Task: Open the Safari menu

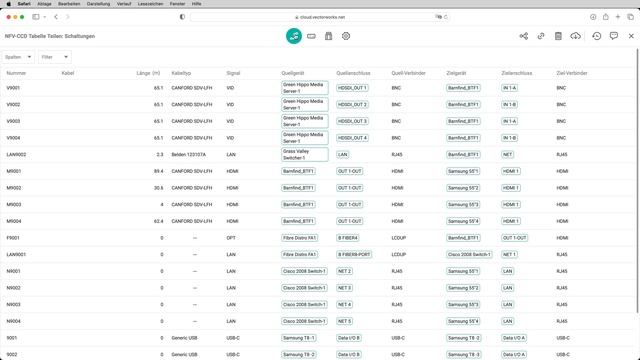Action: 24,4
